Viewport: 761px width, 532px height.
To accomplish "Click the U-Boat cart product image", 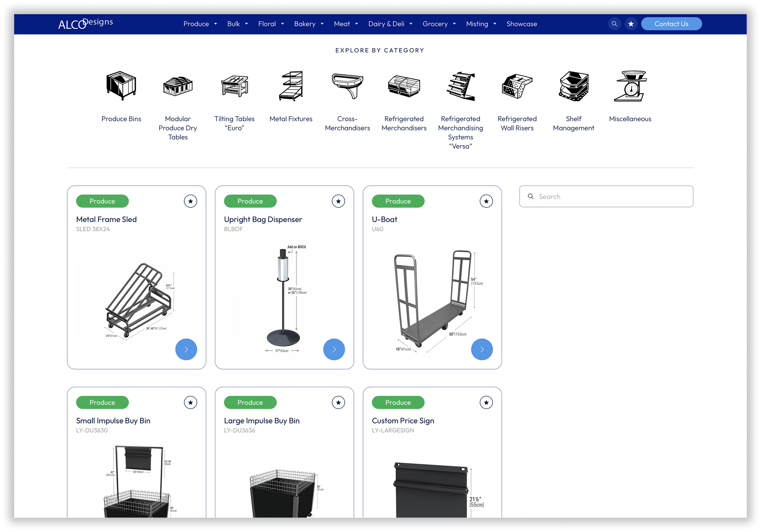I will [x=432, y=300].
